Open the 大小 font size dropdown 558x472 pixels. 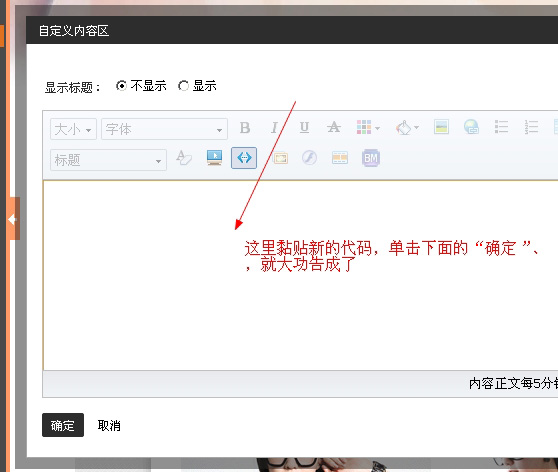pyautogui.click(x=73, y=129)
